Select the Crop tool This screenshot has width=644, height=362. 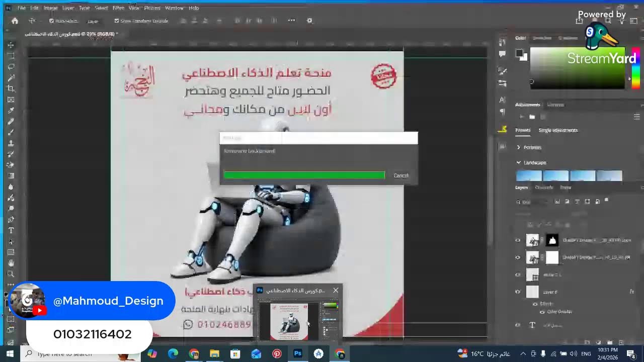pyautogui.click(x=11, y=88)
